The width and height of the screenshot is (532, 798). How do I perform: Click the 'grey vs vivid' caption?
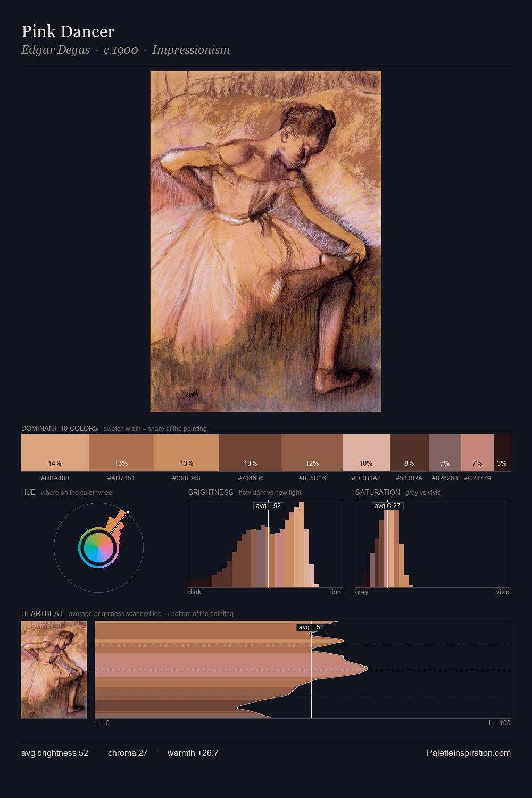pos(423,493)
